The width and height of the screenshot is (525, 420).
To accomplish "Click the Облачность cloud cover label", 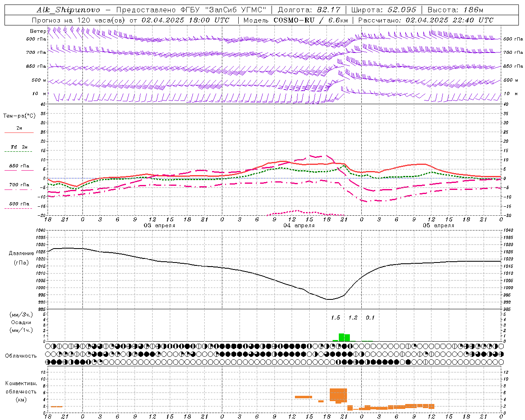I will click(21, 356).
